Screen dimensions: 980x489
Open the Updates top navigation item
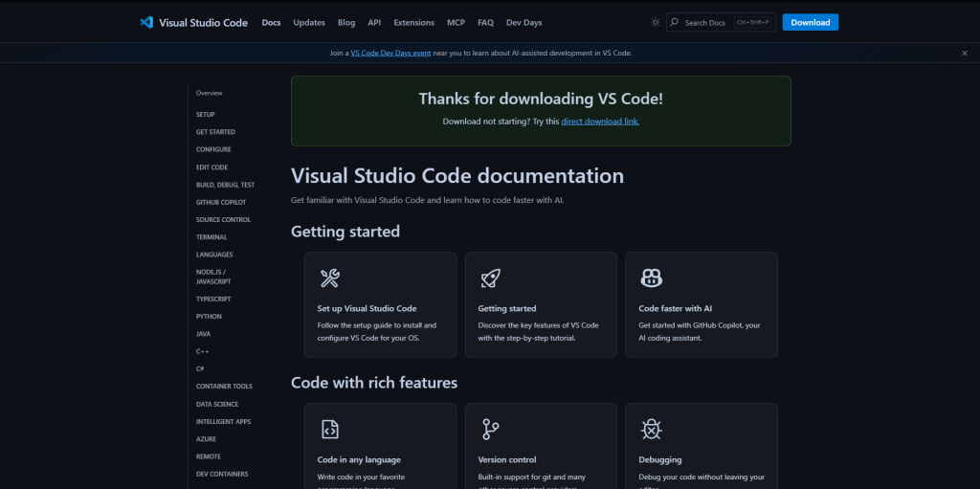click(309, 22)
